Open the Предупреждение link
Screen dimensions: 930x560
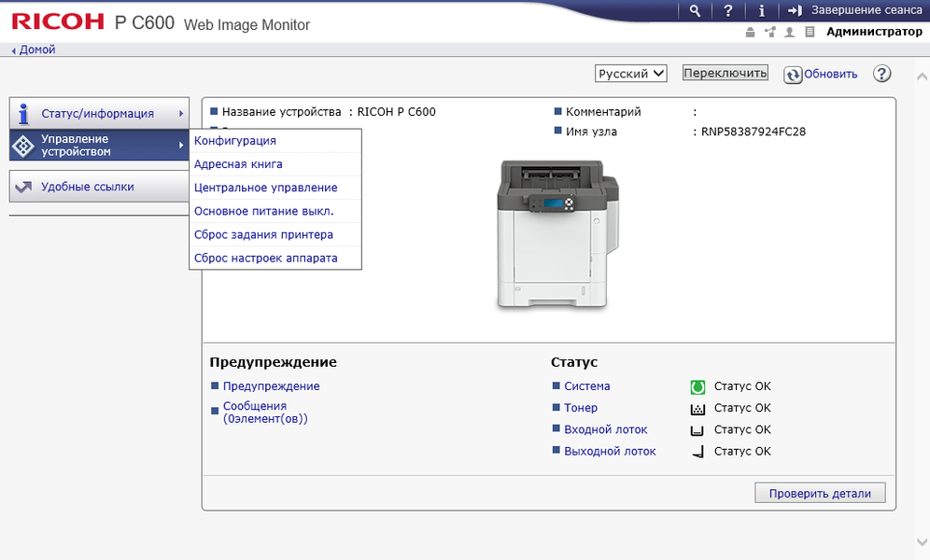pos(271,386)
